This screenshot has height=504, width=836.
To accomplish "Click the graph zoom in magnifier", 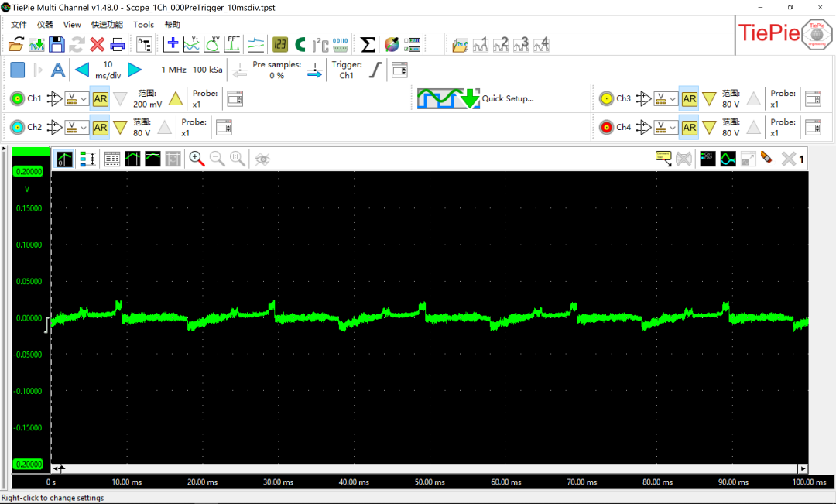I will [197, 159].
